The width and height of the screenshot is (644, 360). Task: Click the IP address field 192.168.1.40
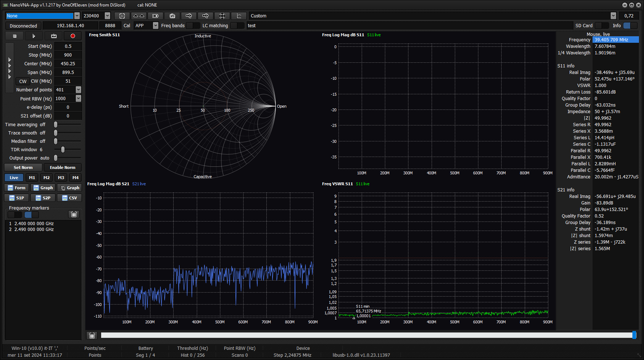click(x=70, y=26)
